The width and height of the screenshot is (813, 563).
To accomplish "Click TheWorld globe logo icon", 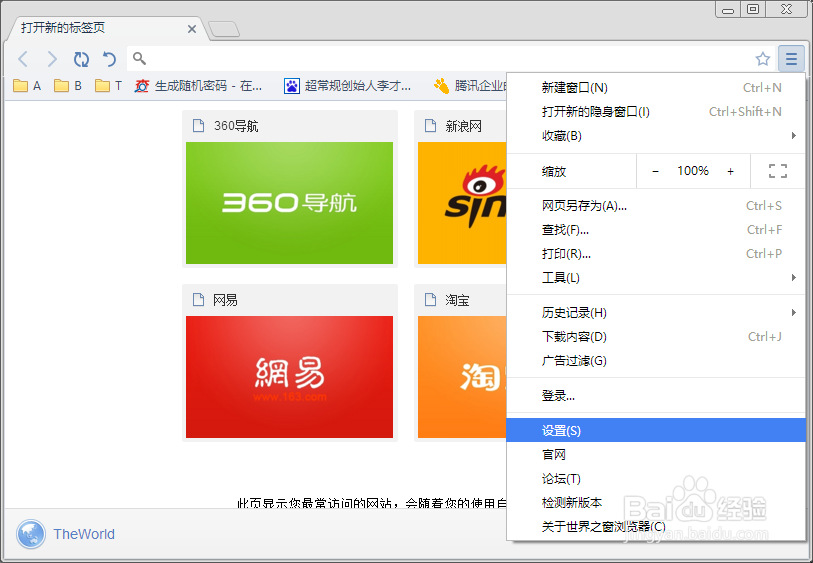I will click(x=31, y=534).
